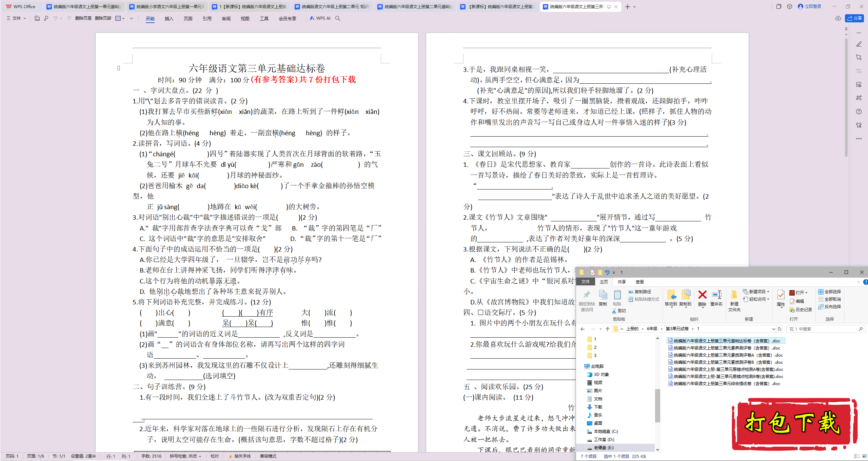
Task: Click the 删除页脚 button
Action: tap(103, 18)
